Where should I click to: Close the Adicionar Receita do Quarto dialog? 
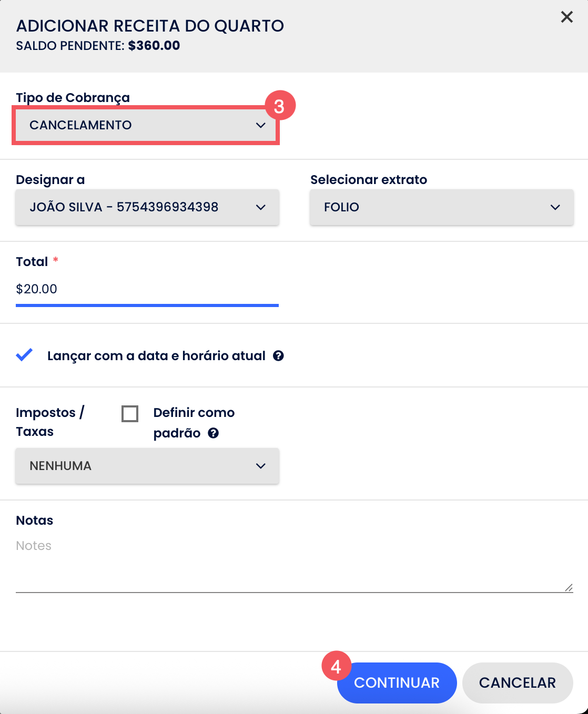point(566,17)
